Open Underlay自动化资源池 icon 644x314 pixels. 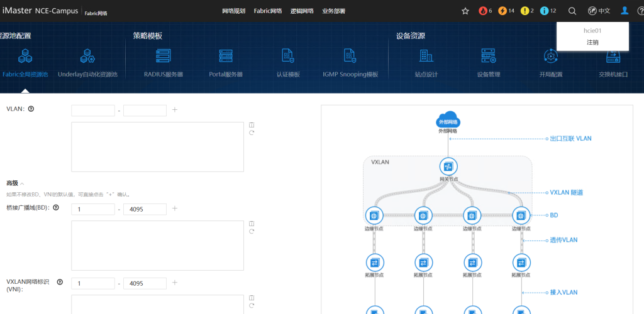(x=87, y=57)
